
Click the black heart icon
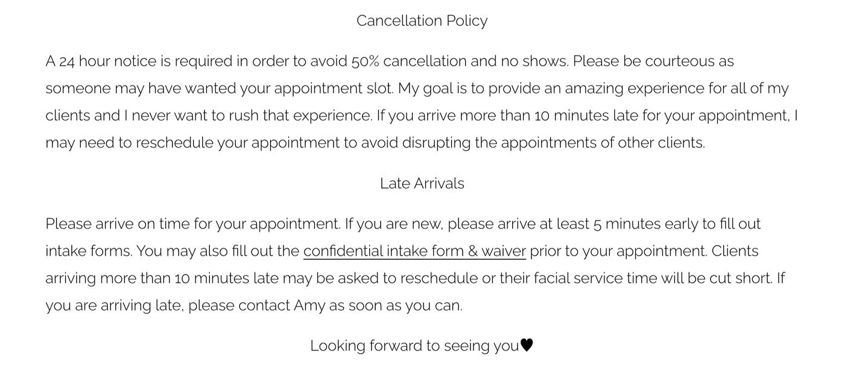[527, 346]
